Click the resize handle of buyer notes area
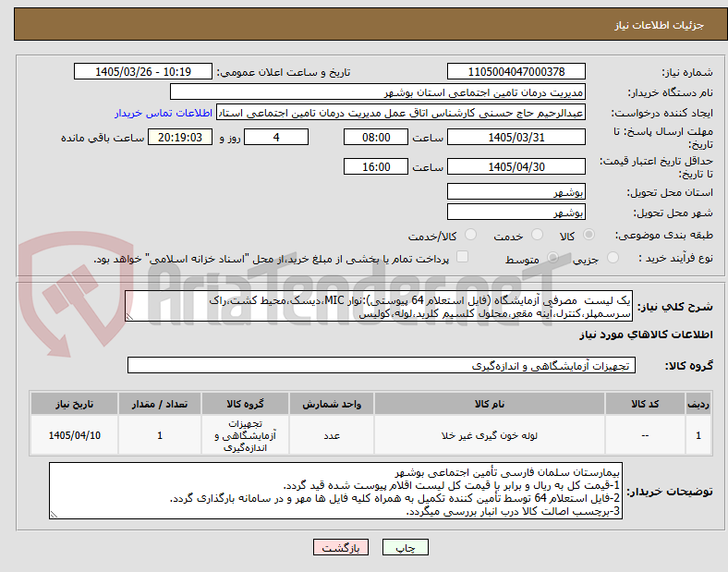This screenshot has height=572, width=728. tap(54, 515)
